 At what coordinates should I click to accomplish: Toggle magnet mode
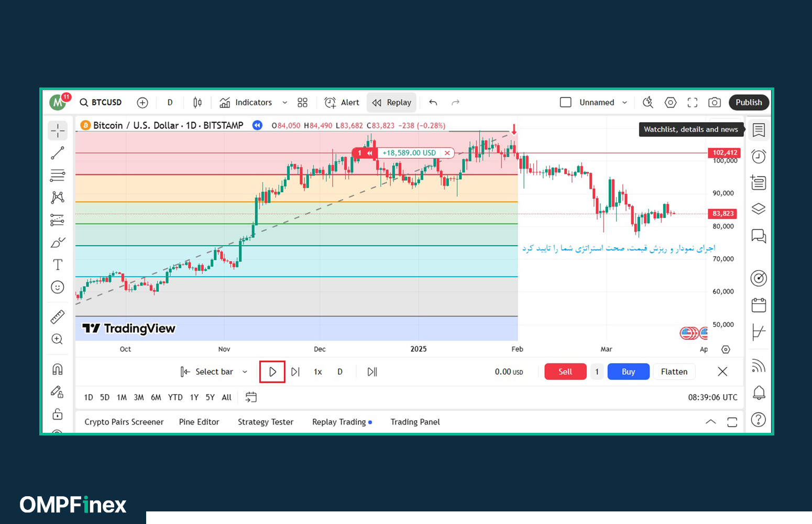58,369
